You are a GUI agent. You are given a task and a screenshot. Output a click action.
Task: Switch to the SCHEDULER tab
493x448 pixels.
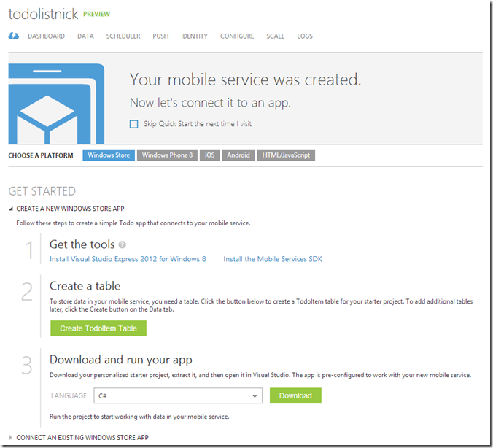(123, 36)
